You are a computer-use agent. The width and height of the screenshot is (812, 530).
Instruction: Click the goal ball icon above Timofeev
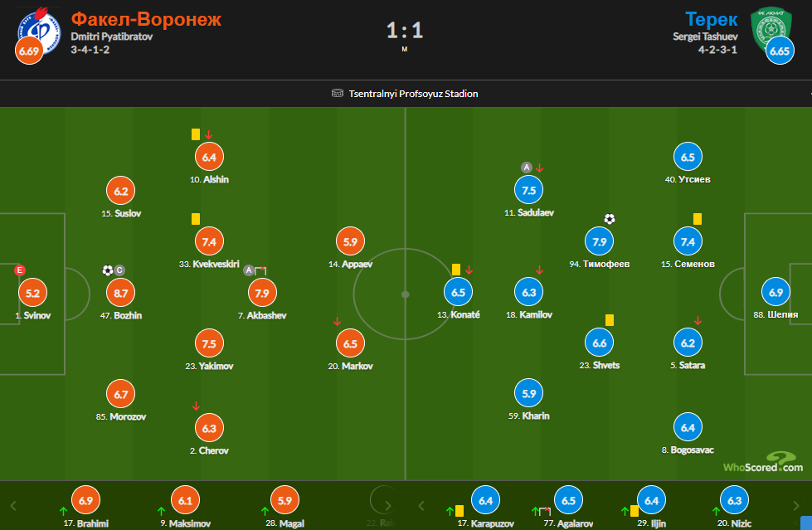610,219
